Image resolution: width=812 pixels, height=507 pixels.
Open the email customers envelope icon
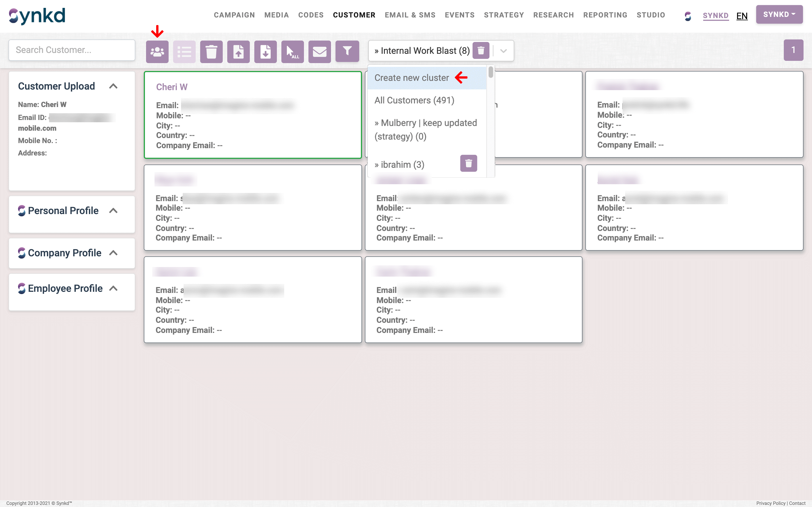point(319,51)
